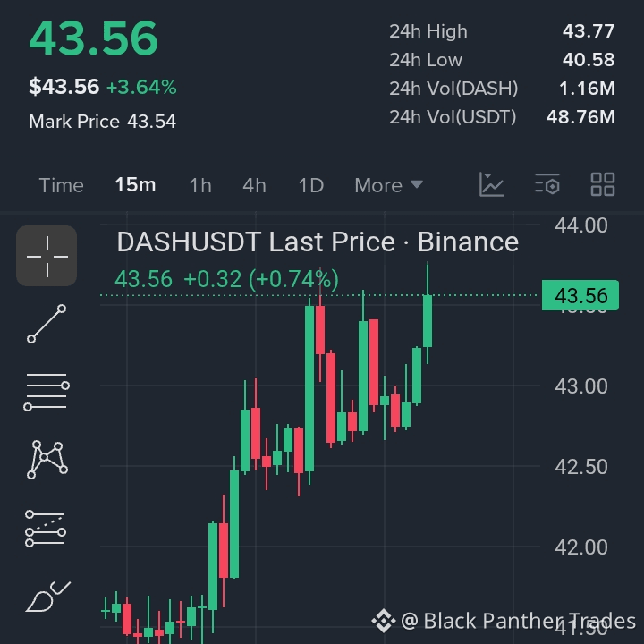Click the 24h Vol(DASH) 1.16M value

(x=587, y=89)
